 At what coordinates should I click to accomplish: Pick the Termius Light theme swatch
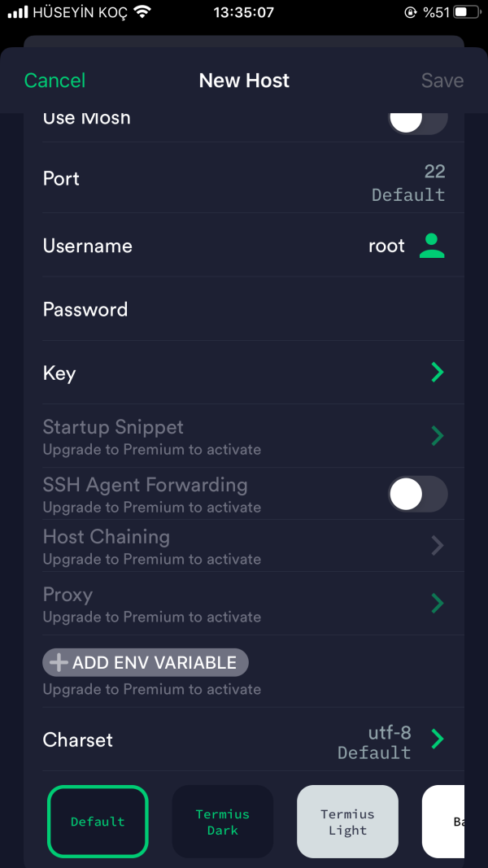pos(347,822)
